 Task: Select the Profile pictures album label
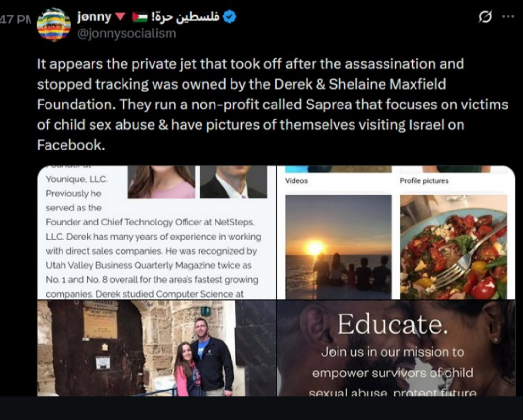click(424, 180)
